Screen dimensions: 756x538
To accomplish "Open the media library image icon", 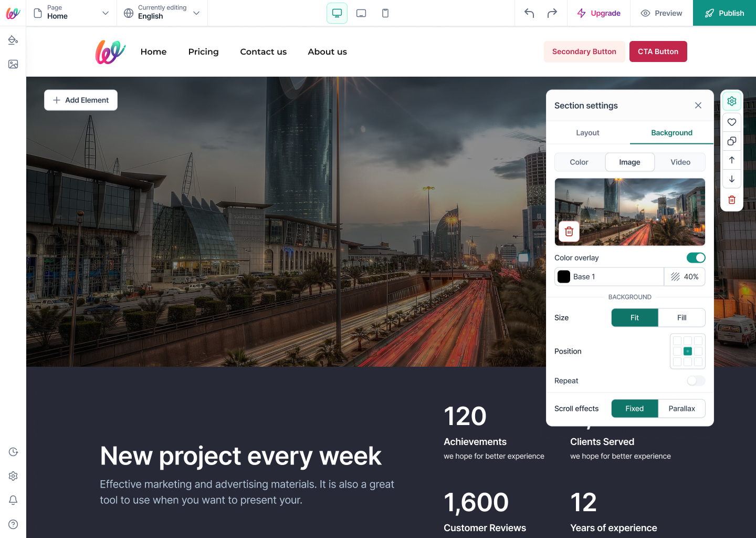I will tap(13, 64).
